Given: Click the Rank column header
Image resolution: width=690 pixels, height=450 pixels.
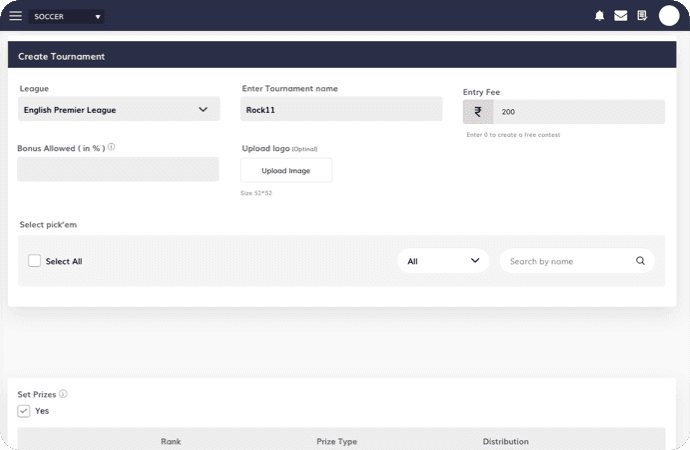Looking at the screenshot, I should point(171,441).
